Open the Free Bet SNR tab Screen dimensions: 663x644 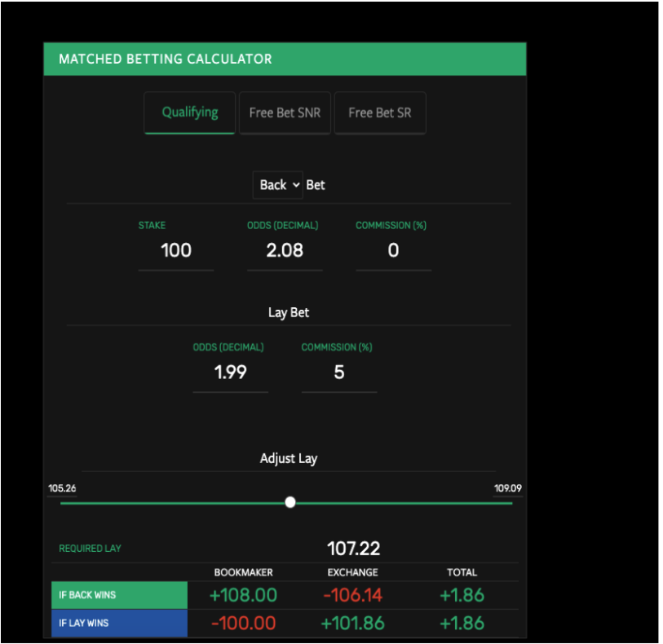point(285,112)
